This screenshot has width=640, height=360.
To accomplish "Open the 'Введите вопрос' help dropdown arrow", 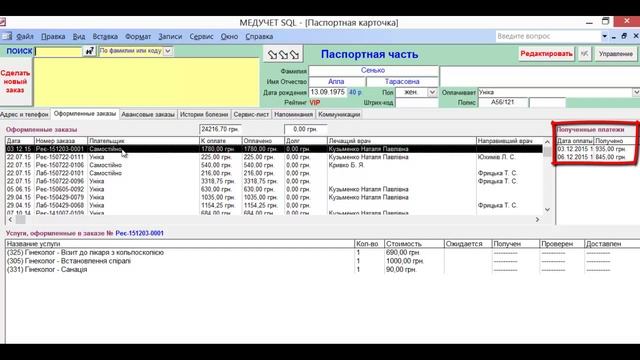I will click(x=604, y=36).
